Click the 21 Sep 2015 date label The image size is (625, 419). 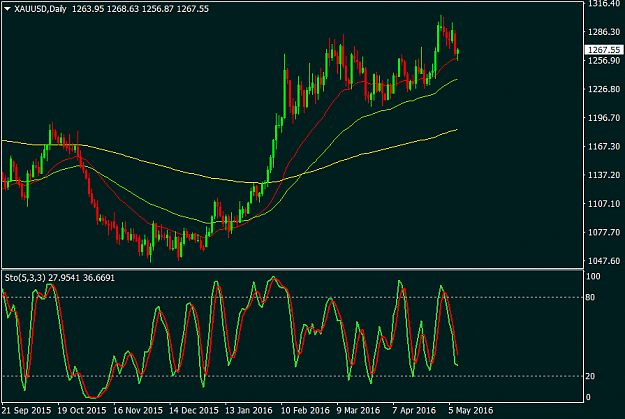pos(26,410)
